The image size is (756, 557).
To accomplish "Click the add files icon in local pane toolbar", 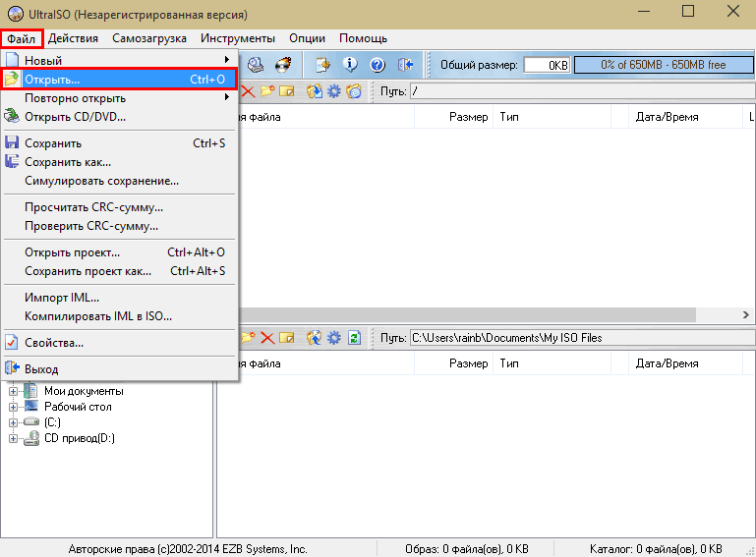I will (x=315, y=338).
